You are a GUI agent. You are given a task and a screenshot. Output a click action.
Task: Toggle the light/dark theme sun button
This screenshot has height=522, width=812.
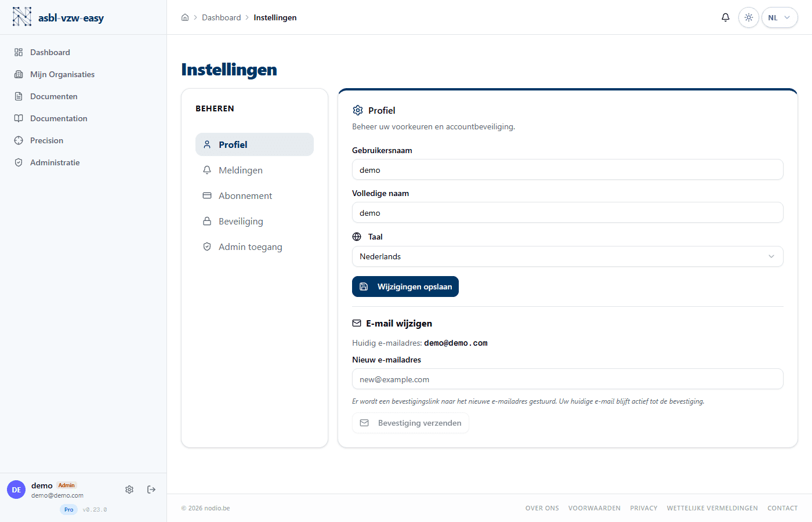749,17
